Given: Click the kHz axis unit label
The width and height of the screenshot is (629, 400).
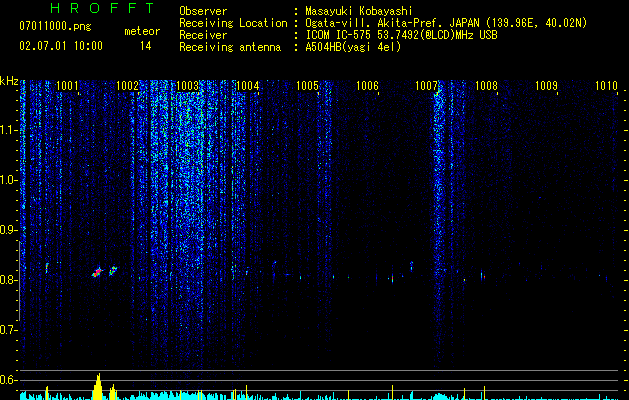Looking at the screenshot, I should 9,81.
